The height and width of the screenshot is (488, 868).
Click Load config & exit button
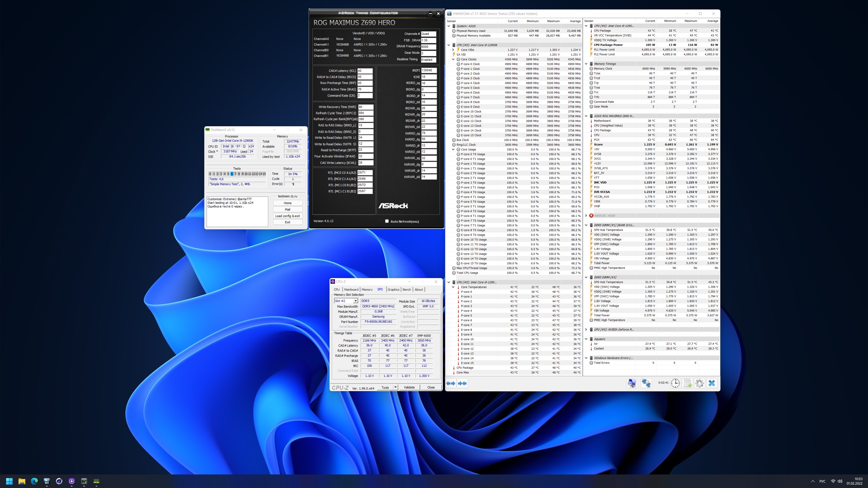click(288, 216)
